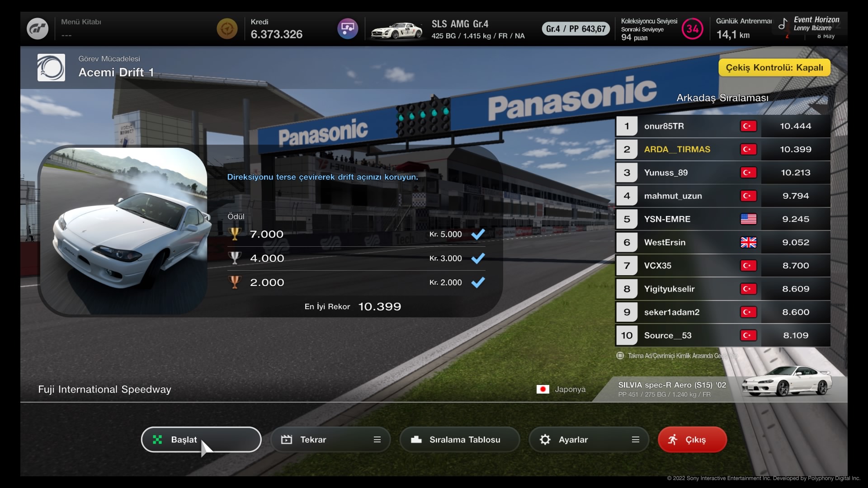Click the gear icon on Ayarlar
The height and width of the screenshot is (488, 868).
[x=545, y=440]
